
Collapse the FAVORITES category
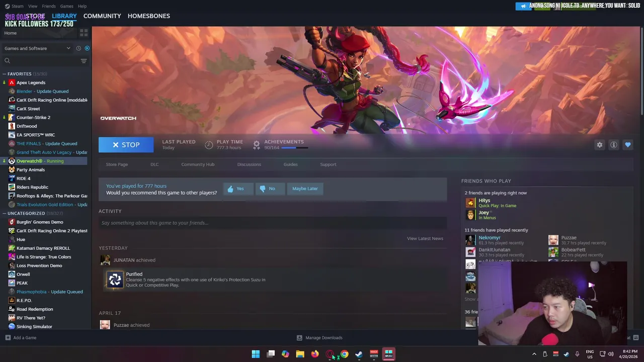coord(4,74)
